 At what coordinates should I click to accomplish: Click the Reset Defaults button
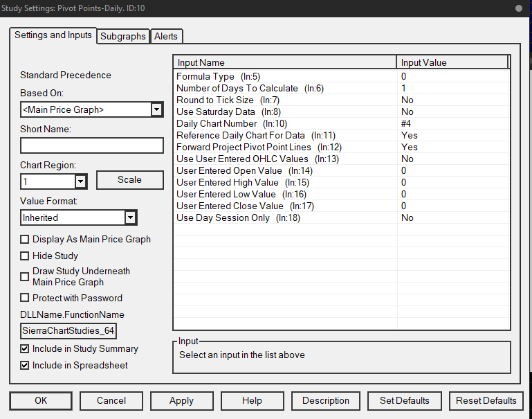tap(486, 401)
